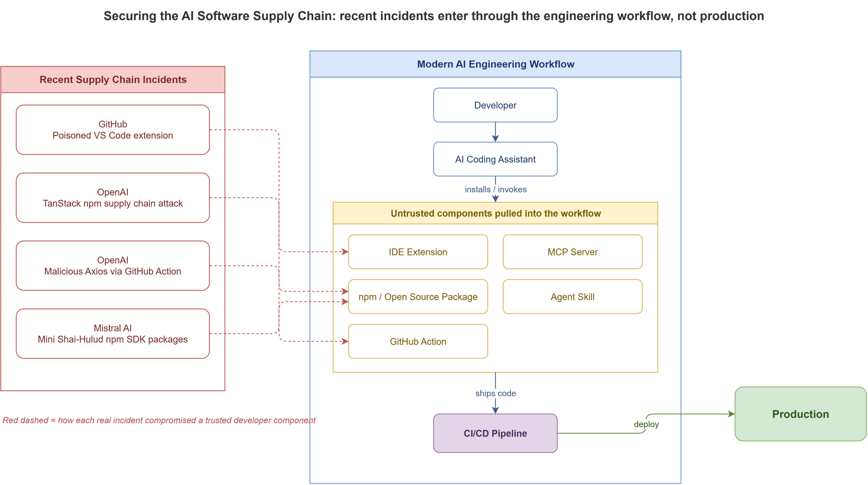The width and height of the screenshot is (868, 485).
Task: Click the GitHub Action box
Action: 418,342
